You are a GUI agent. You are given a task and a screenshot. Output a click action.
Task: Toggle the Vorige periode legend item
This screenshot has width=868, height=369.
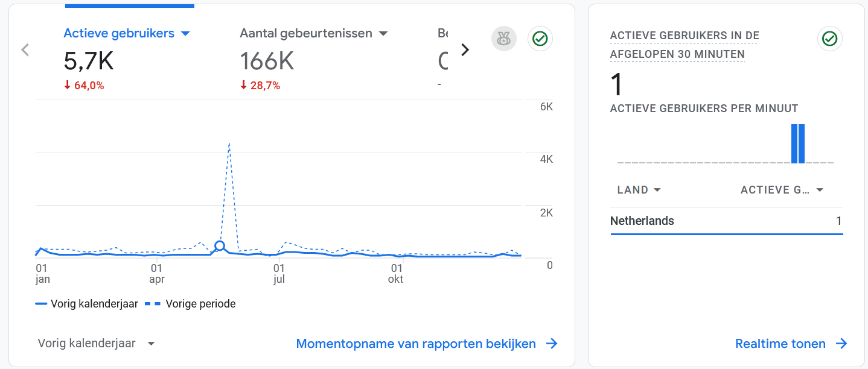pyautogui.click(x=191, y=304)
